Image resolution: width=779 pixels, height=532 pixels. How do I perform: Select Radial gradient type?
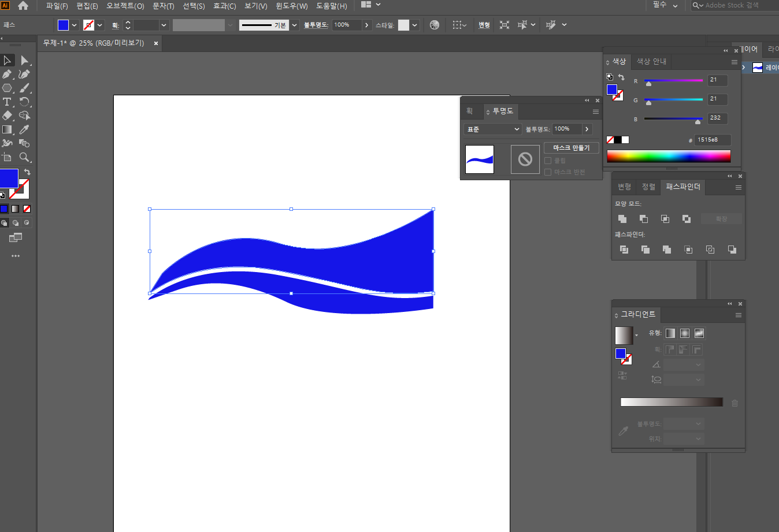(685, 333)
